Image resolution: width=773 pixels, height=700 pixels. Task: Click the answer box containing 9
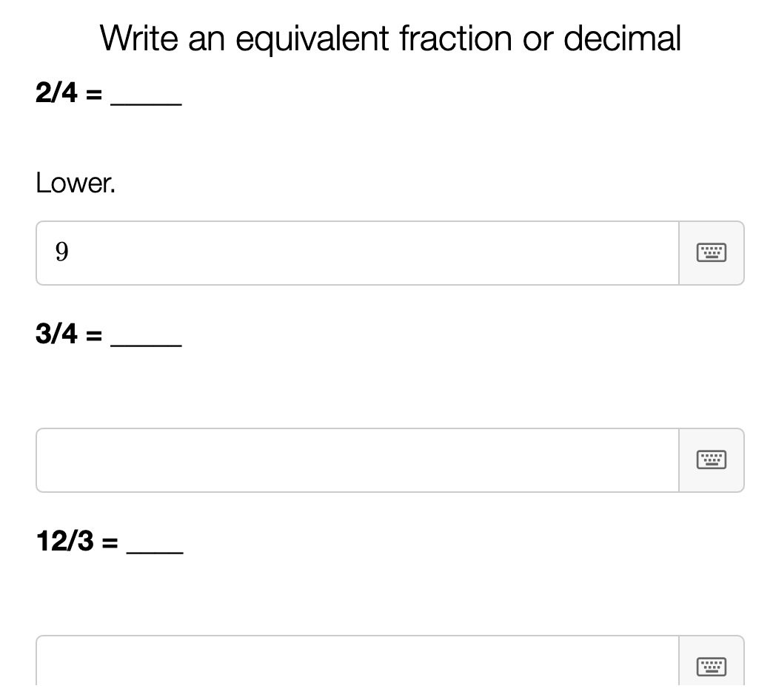(357, 253)
